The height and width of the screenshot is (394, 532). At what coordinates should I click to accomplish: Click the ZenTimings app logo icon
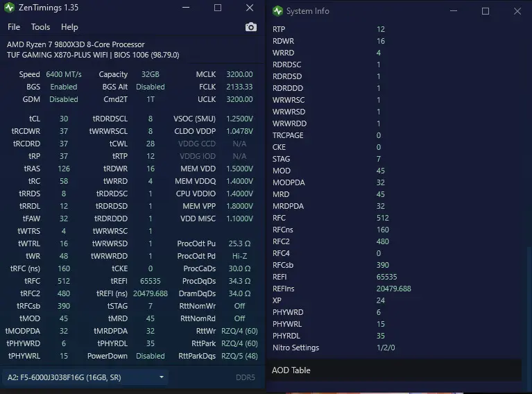tap(10, 8)
